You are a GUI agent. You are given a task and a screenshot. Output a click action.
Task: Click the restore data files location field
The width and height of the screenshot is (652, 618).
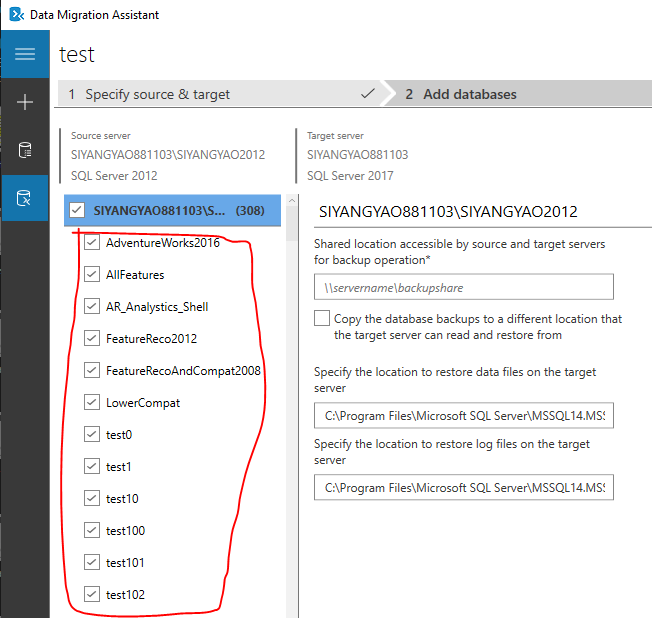[x=464, y=415]
